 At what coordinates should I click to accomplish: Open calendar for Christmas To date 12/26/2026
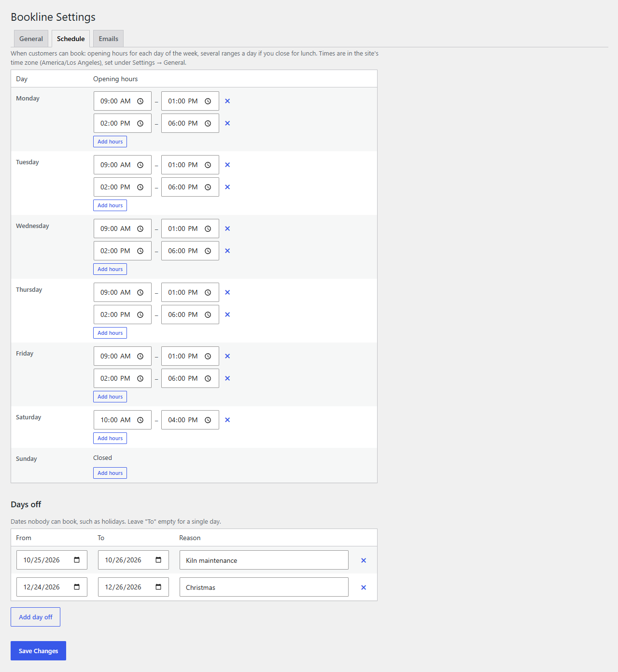[158, 587]
